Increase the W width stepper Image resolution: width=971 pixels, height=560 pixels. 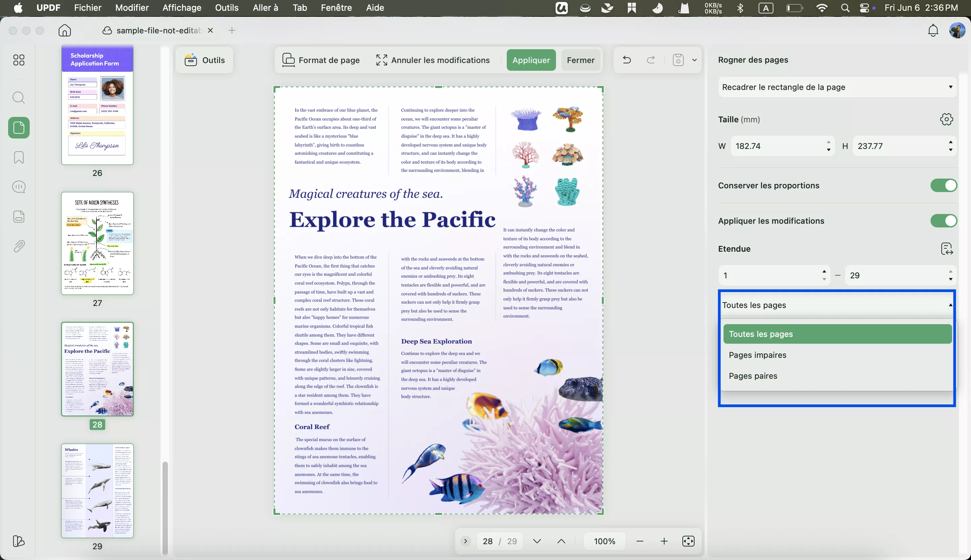click(x=828, y=142)
